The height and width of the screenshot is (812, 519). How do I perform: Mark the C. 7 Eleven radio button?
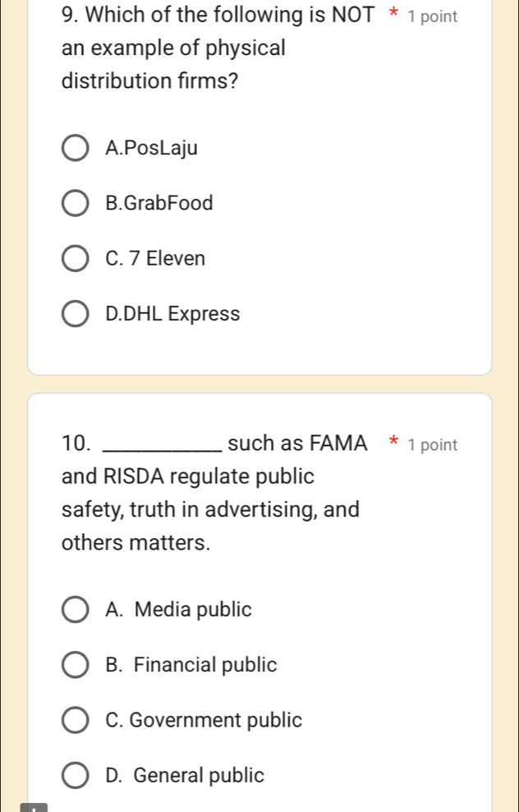click(76, 259)
